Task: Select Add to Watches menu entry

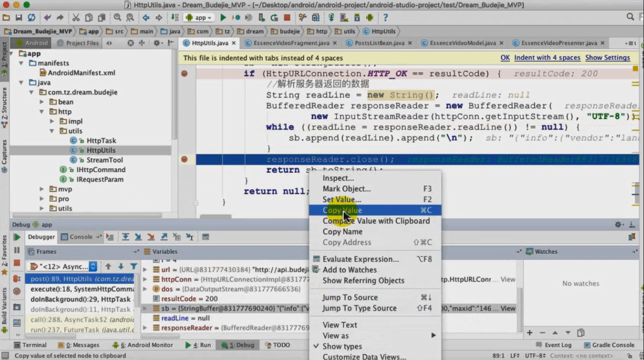Action: (x=375, y=269)
